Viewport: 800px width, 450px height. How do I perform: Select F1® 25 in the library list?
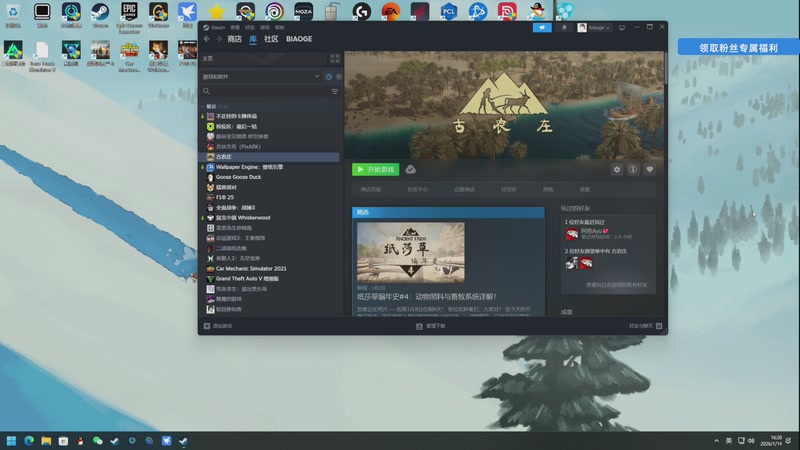269,197
